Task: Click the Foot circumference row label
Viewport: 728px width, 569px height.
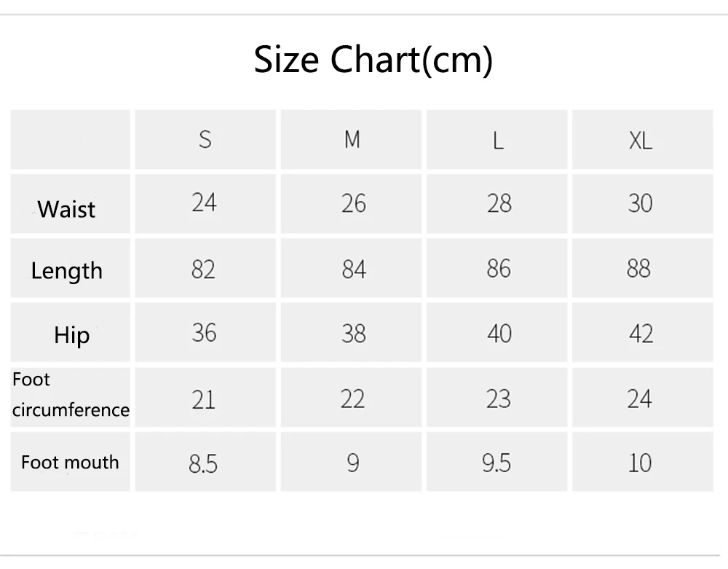Action: pyautogui.click(x=71, y=395)
